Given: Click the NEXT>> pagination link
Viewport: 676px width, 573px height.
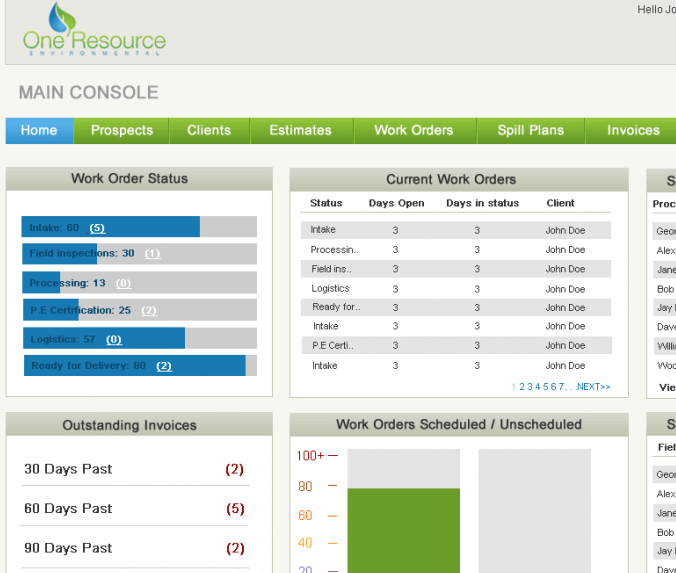Looking at the screenshot, I should tap(593, 387).
